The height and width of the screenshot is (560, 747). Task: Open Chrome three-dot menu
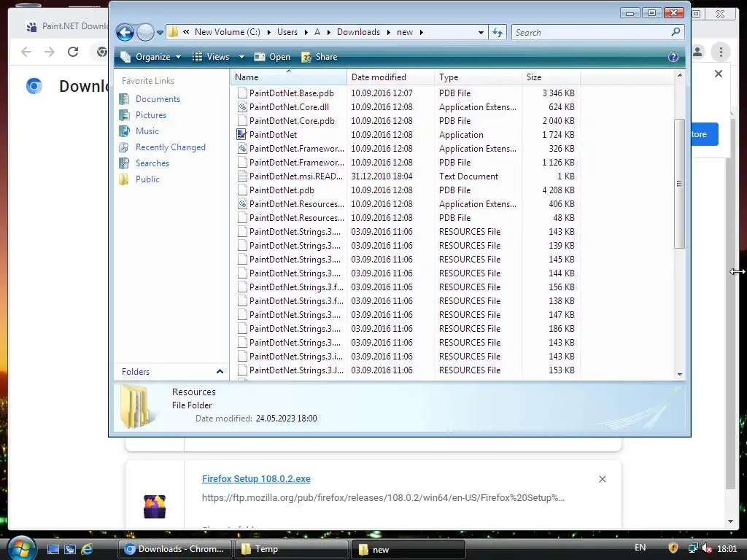pyautogui.click(x=721, y=52)
